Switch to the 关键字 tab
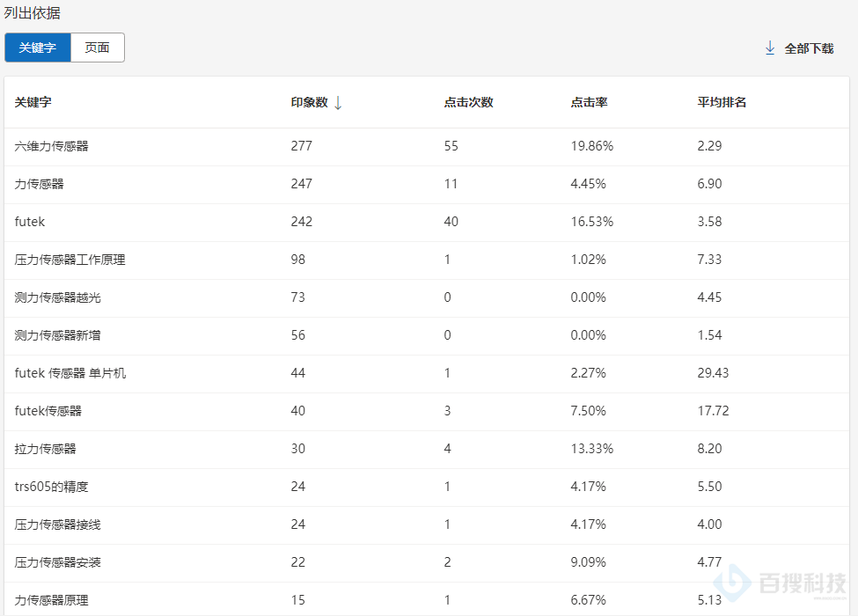Image resolution: width=858 pixels, height=616 pixels. coord(37,48)
